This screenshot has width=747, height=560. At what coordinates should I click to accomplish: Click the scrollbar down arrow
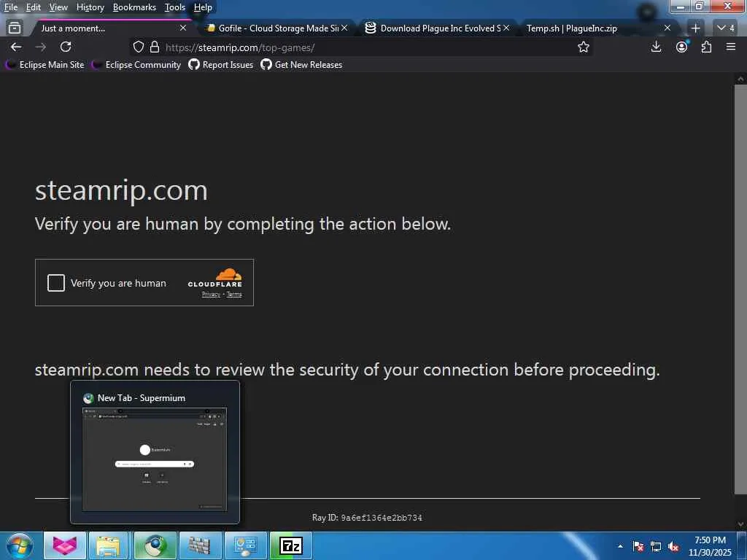point(740,524)
